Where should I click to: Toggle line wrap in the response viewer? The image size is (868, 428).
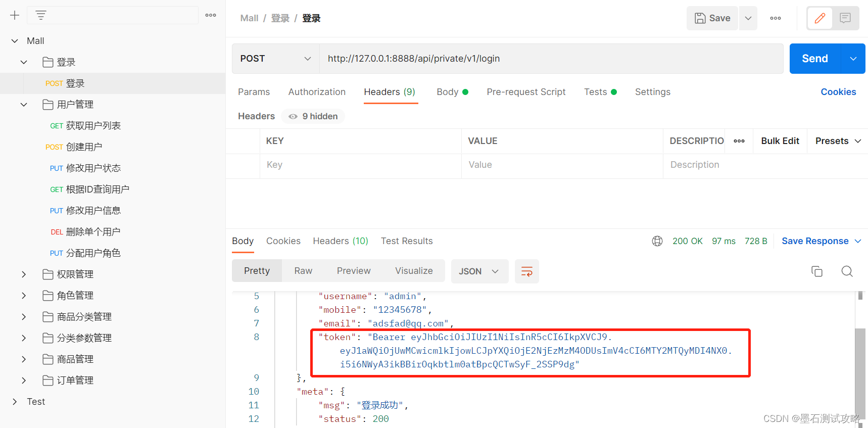pyautogui.click(x=526, y=271)
